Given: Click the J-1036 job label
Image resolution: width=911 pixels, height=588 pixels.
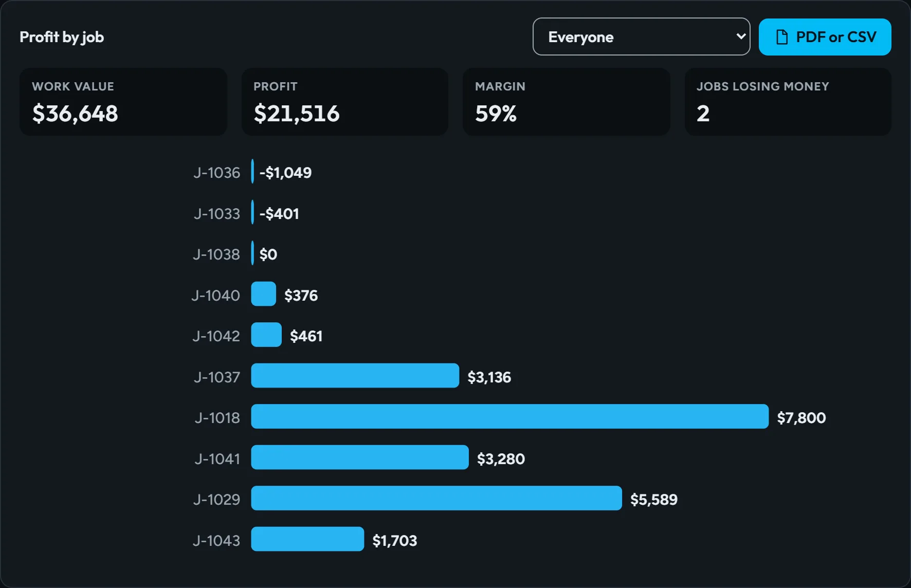Looking at the screenshot, I should tap(216, 172).
